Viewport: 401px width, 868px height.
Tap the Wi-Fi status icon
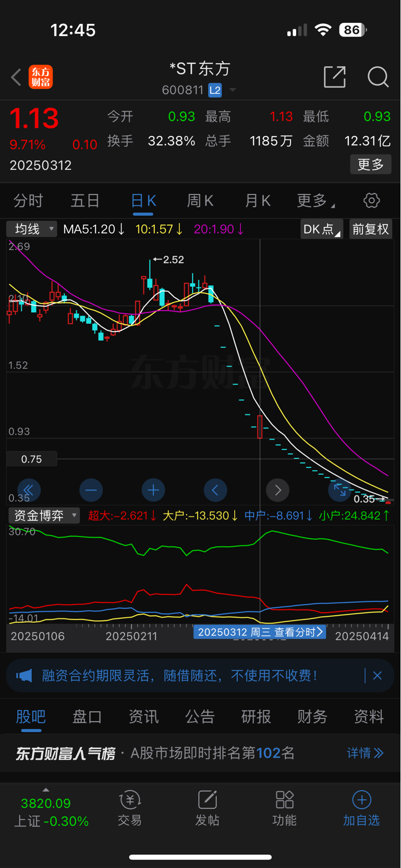pos(323,30)
